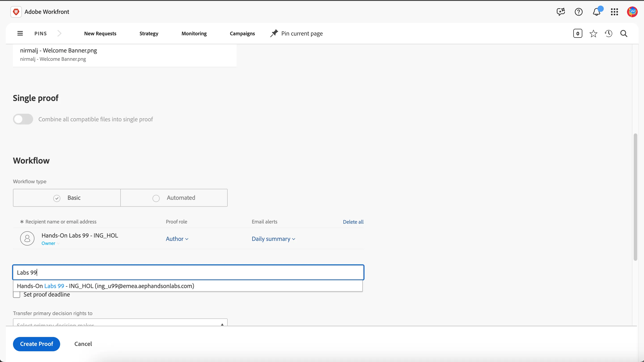Click the Cancel button
Screen dimensions: 644x362
pyautogui.click(x=83, y=344)
